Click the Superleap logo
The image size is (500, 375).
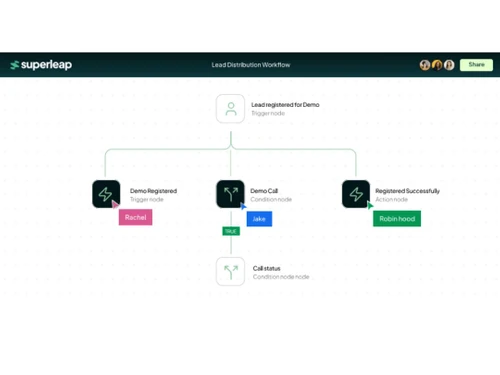coord(41,65)
